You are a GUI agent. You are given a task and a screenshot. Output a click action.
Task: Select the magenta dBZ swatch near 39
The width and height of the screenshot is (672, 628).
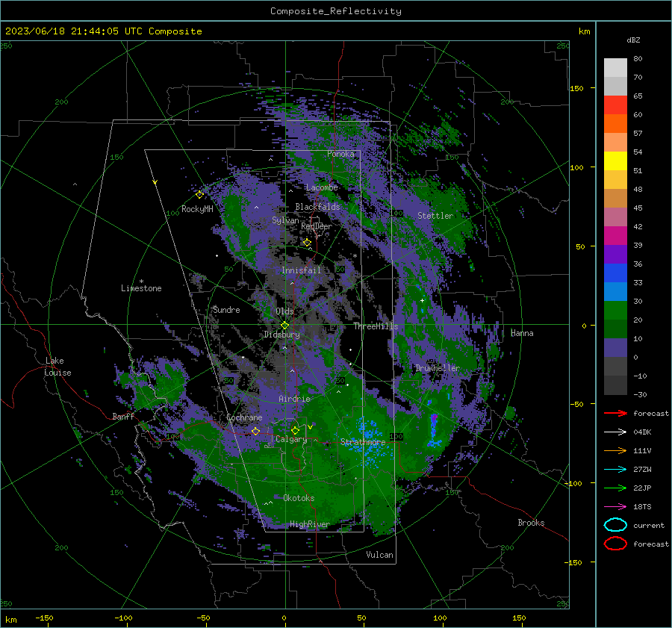pyautogui.click(x=615, y=236)
